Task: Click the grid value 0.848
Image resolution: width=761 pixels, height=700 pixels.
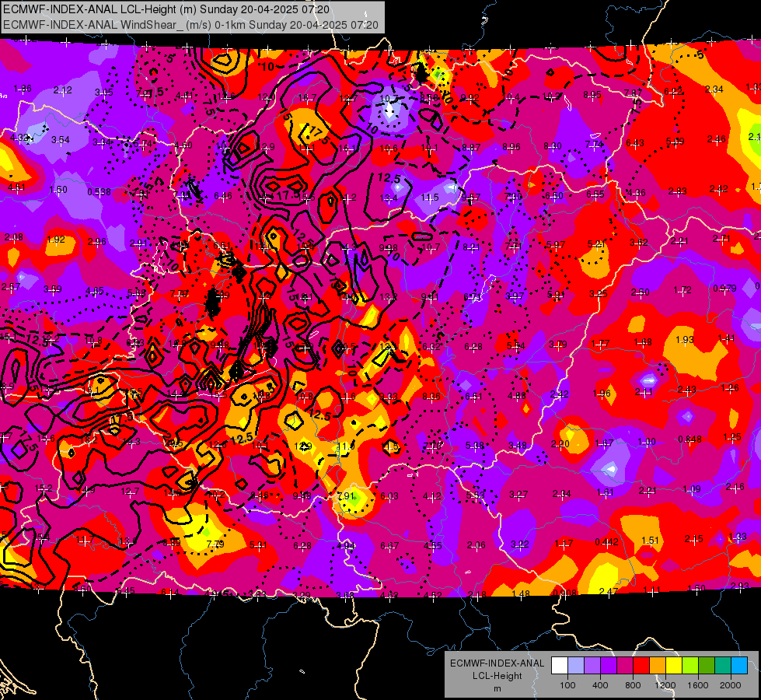Action: [689, 439]
